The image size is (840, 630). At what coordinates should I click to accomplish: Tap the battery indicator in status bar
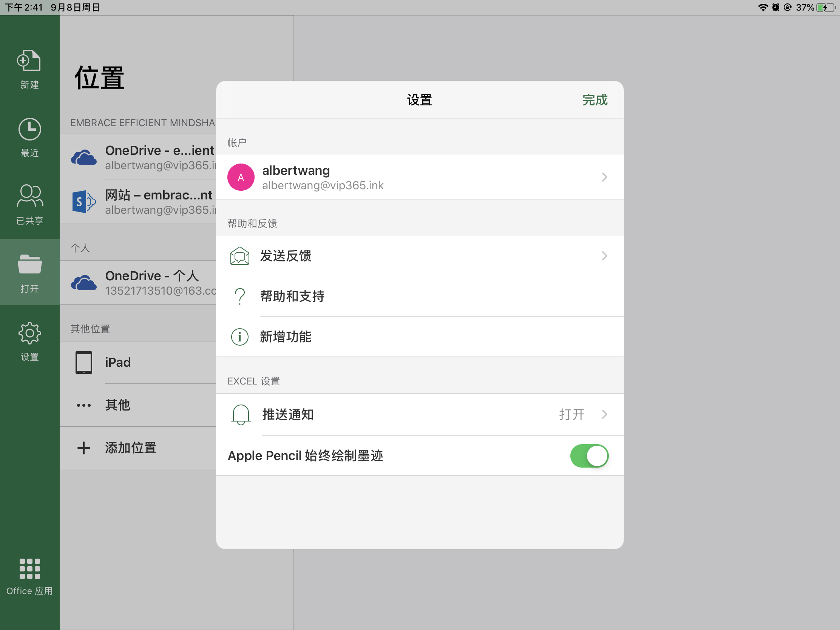point(827,7)
